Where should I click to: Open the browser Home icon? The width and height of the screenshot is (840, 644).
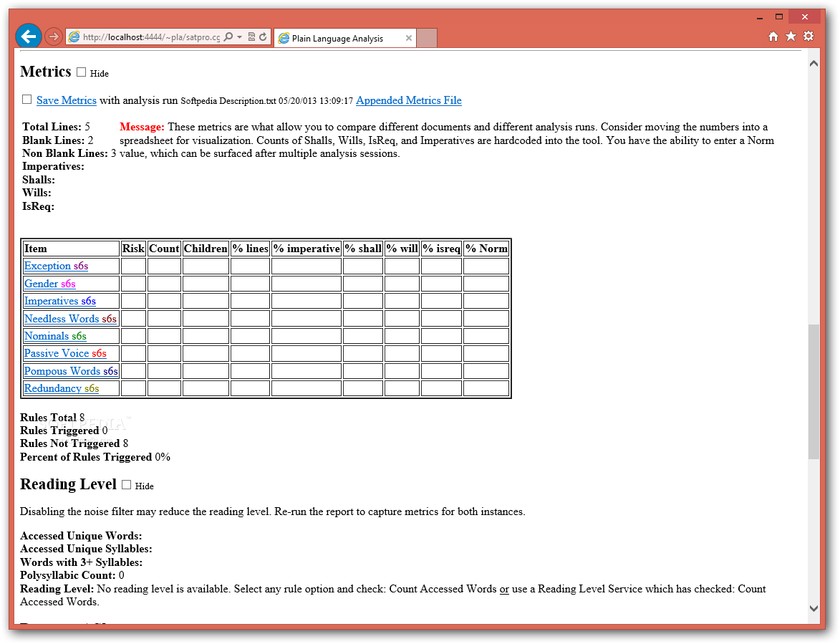pyautogui.click(x=773, y=37)
